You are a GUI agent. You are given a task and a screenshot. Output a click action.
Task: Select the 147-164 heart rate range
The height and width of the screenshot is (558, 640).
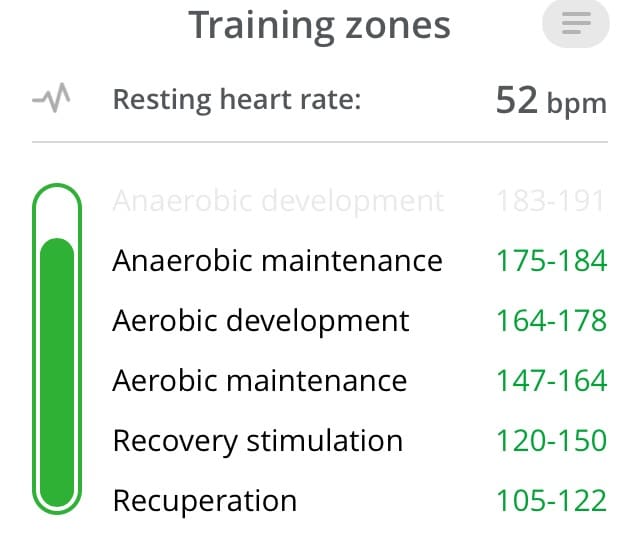click(551, 381)
